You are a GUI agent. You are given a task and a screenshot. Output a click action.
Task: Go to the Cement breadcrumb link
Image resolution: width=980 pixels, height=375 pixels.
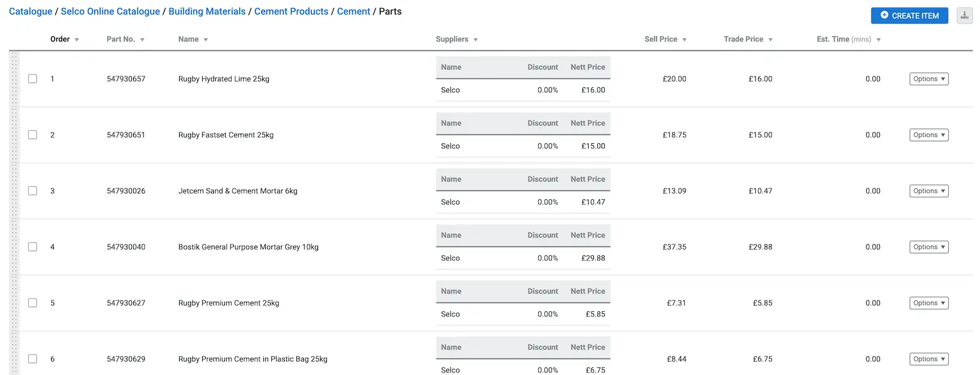click(354, 11)
